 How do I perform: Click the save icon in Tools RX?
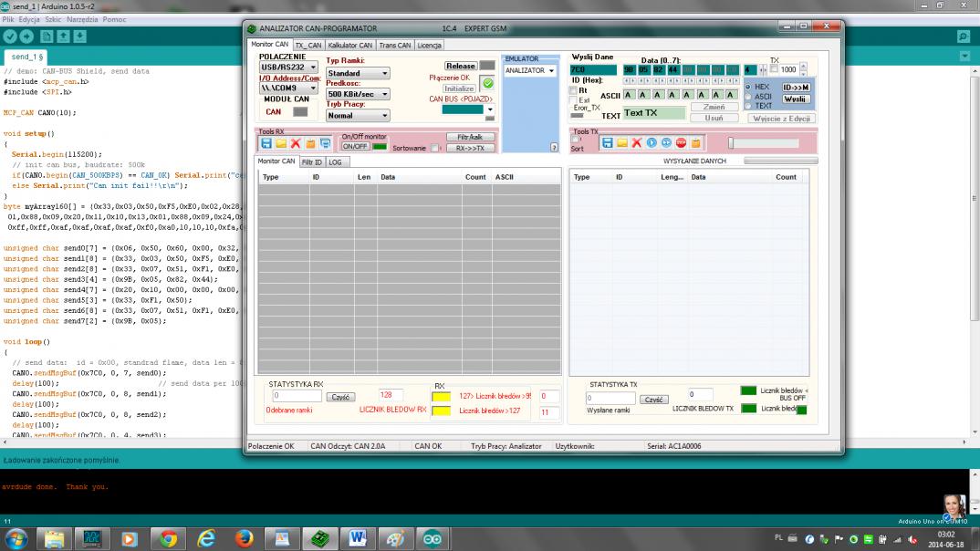pyautogui.click(x=266, y=144)
